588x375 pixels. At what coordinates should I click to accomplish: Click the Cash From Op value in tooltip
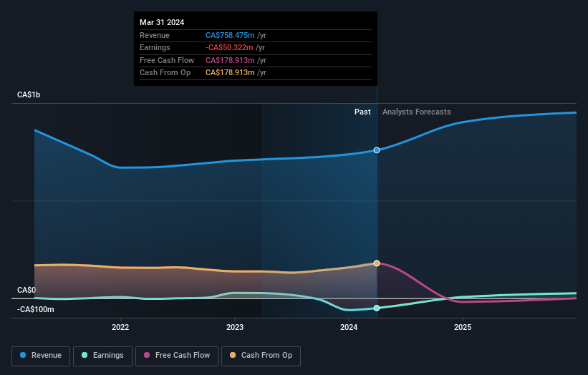pyautogui.click(x=230, y=73)
